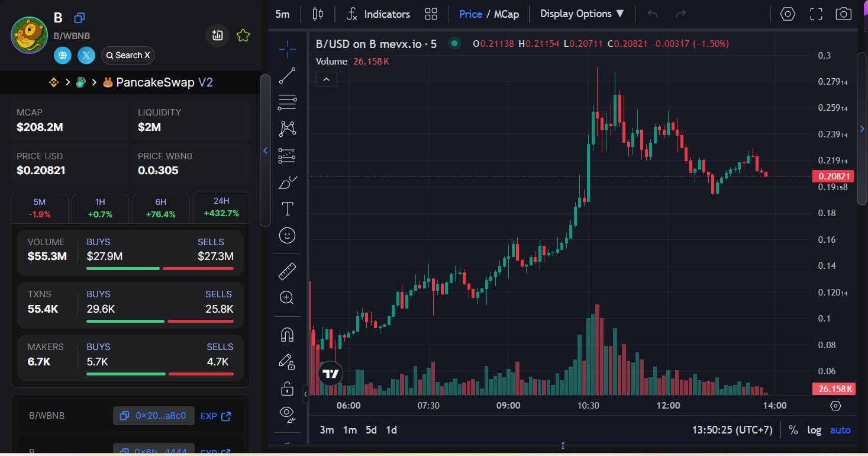Viewport: 868px width, 456px height.
Task: Select the crosshair cursor tool
Action: [x=287, y=49]
